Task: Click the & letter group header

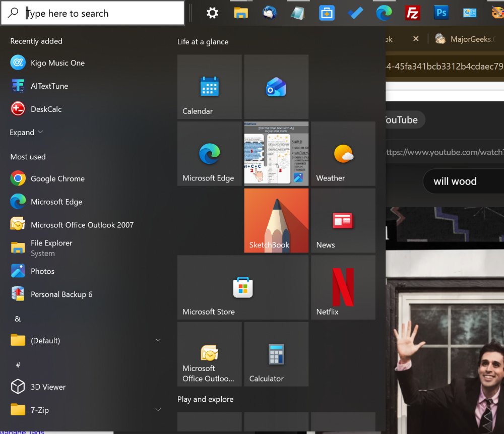Action: (x=18, y=319)
